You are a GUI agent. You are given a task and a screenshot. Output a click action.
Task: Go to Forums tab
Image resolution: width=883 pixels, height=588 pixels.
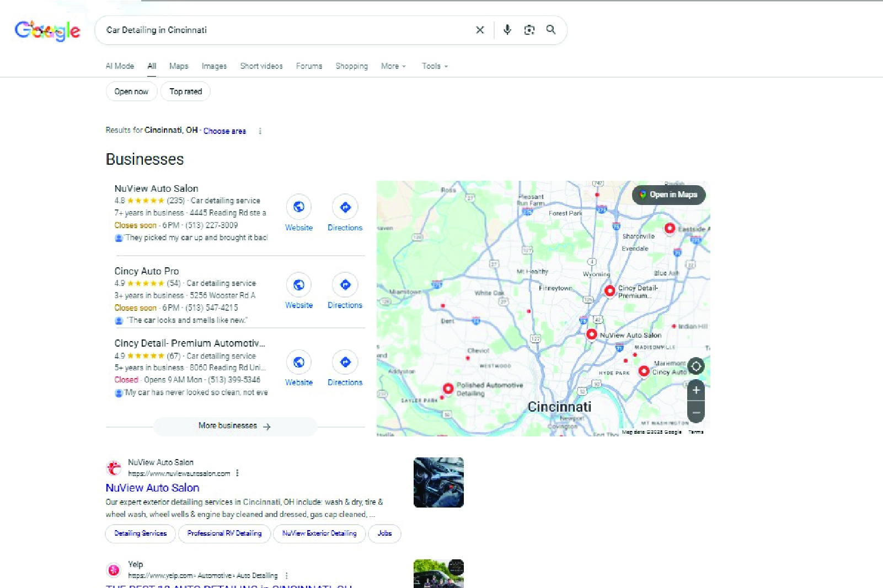pyautogui.click(x=309, y=66)
